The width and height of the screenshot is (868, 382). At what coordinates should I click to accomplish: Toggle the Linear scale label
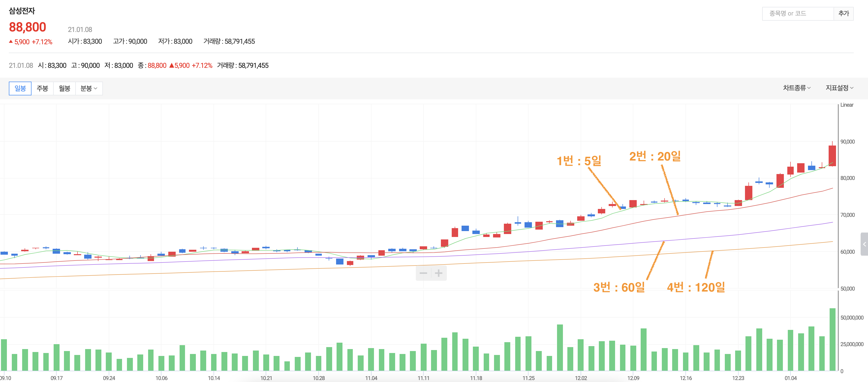coord(847,105)
